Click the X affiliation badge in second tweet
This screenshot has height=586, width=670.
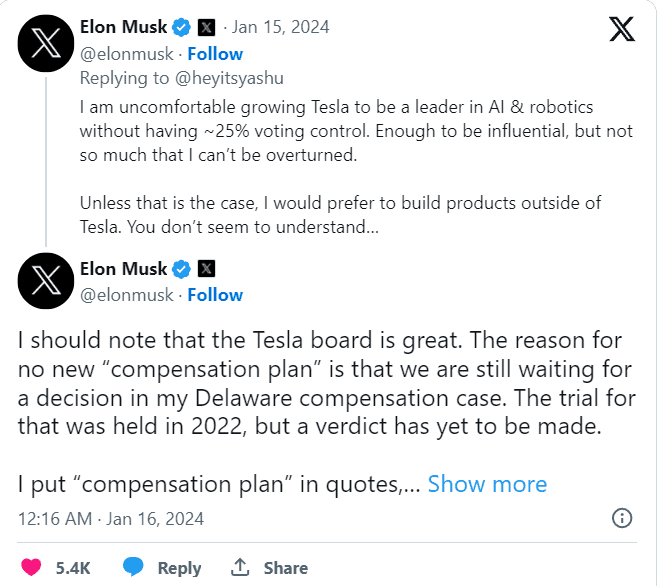tap(207, 268)
